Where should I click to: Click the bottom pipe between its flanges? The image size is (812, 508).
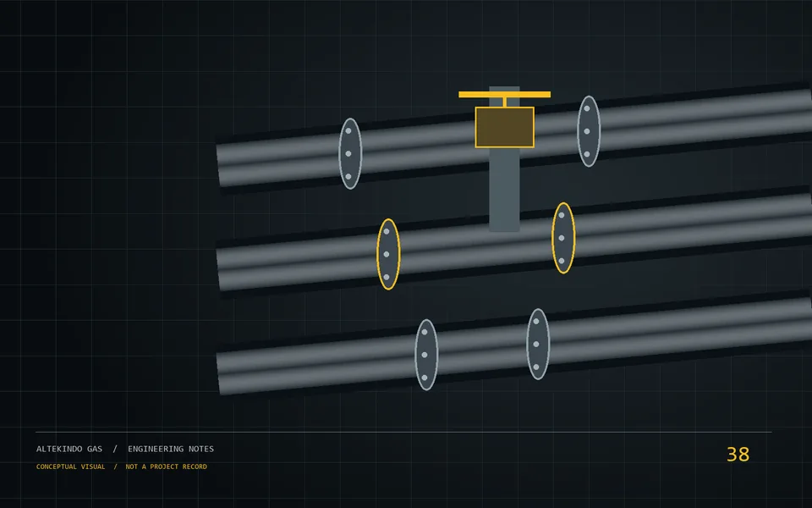(482, 350)
